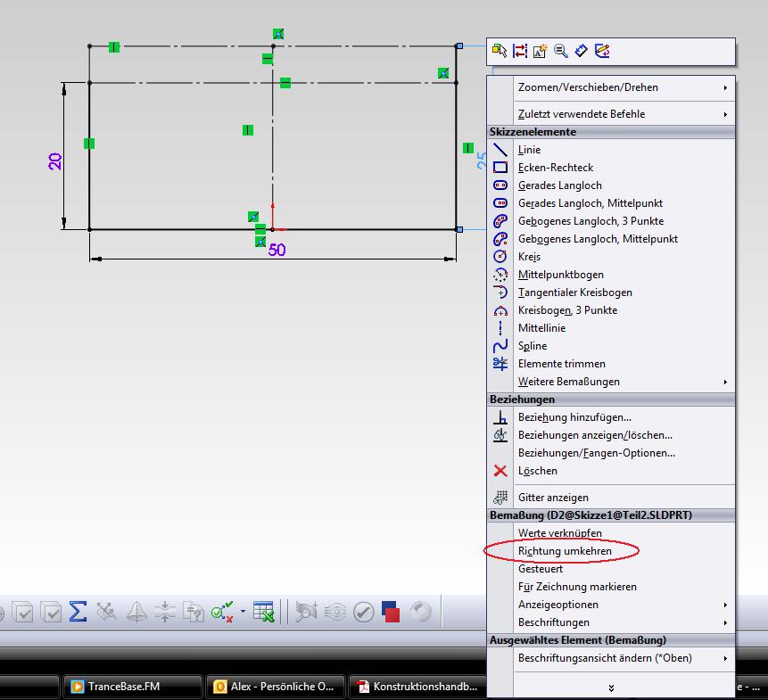Activate Elemente trimmen tool
The width and height of the screenshot is (768, 700).
pyautogui.click(x=561, y=364)
